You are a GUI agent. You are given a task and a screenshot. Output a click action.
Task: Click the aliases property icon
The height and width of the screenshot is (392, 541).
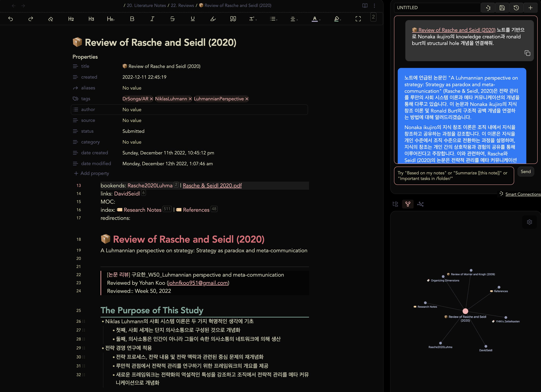click(75, 88)
